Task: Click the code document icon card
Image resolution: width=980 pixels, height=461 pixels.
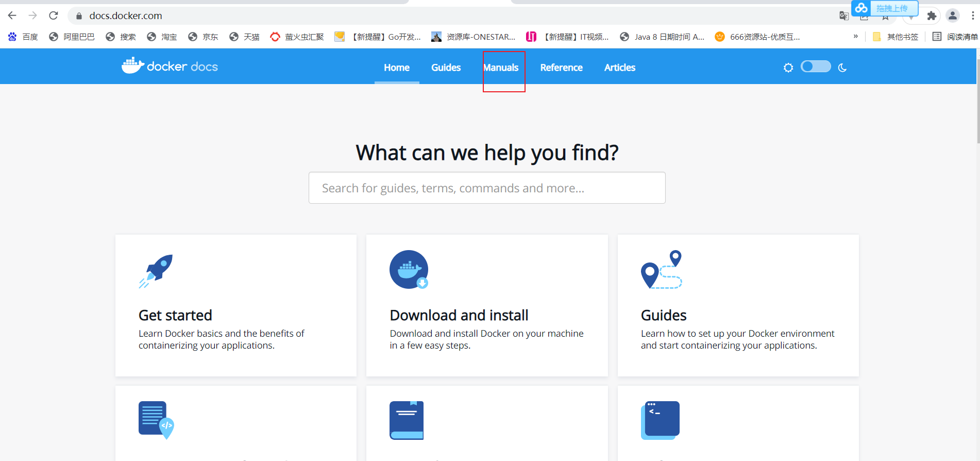Action: point(156,420)
